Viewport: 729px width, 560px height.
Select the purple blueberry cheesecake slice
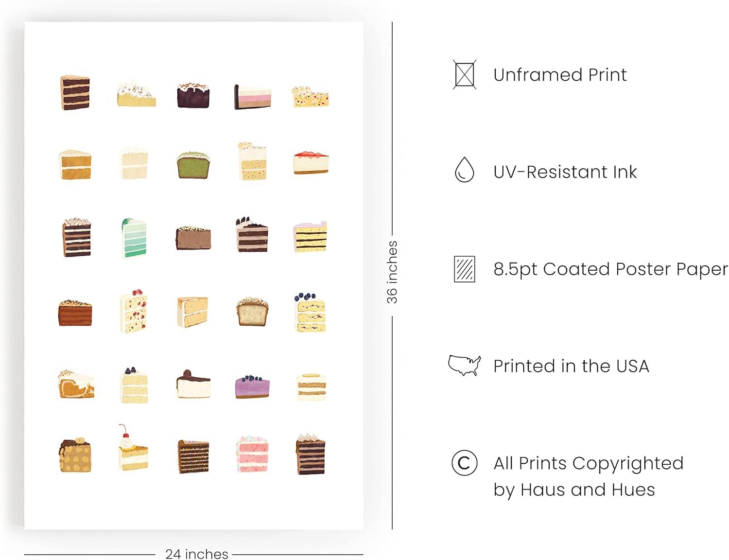[252, 387]
